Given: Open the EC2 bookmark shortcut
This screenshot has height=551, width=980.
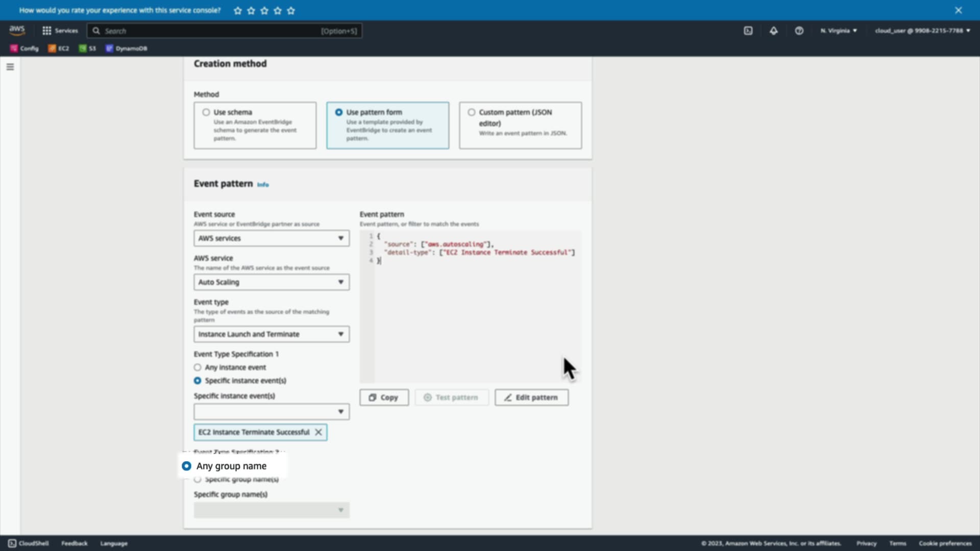Looking at the screenshot, I should coord(59,48).
